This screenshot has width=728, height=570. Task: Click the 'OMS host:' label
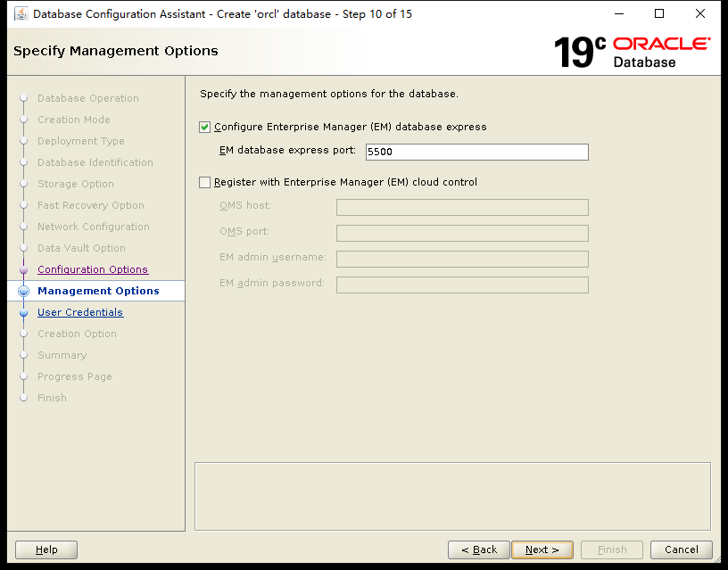tap(245, 205)
